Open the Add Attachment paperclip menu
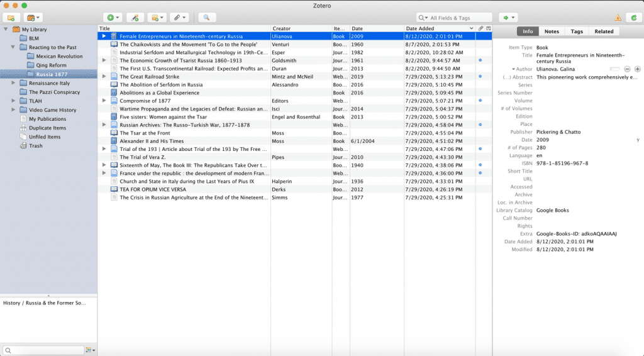Viewport: 644px width, 356px height. click(179, 18)
